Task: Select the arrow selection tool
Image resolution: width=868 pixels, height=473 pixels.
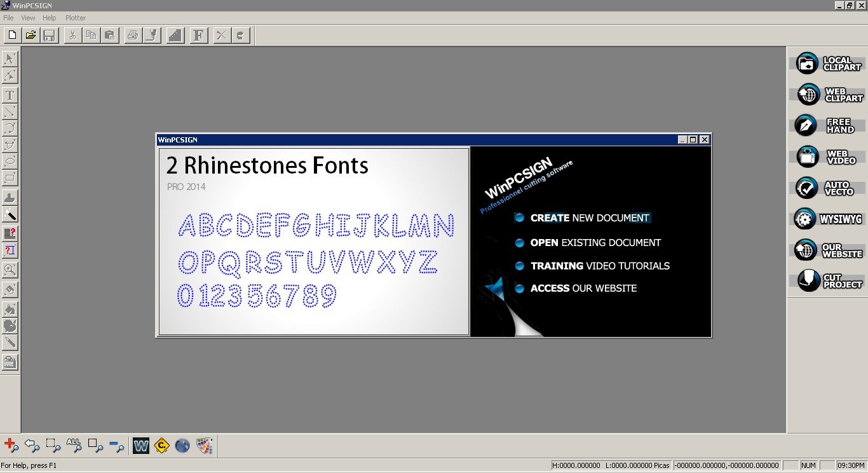Action: tap(10, 59)
